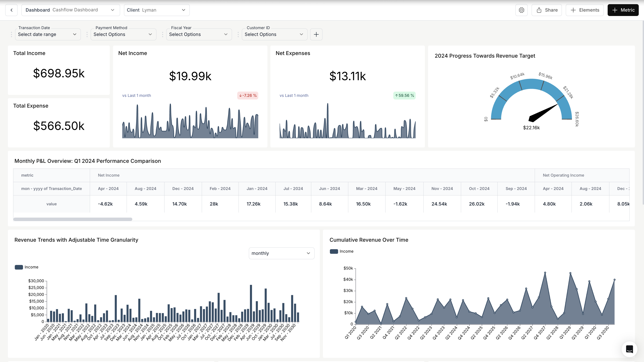Screen dimensions: 644x362
Task: Click the 59.56 % change badge
Action: point(405,96)
